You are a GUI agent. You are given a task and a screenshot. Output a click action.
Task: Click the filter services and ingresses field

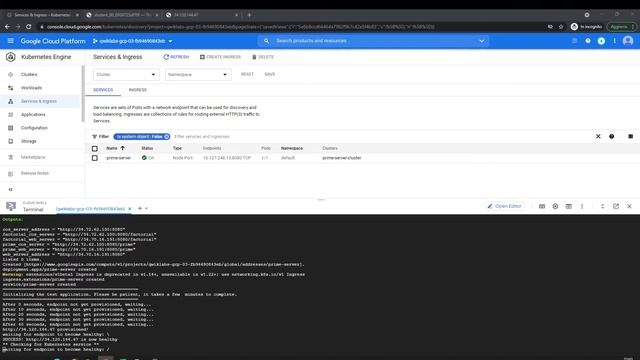coord(202,137)
